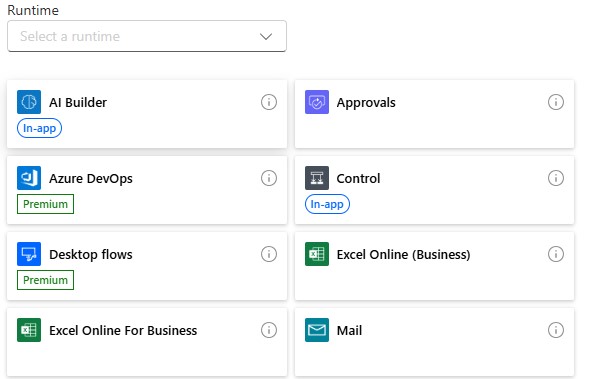Click the Premium badge under Desktop flows
The image size is (591, 379).
[x=45, y=280]
